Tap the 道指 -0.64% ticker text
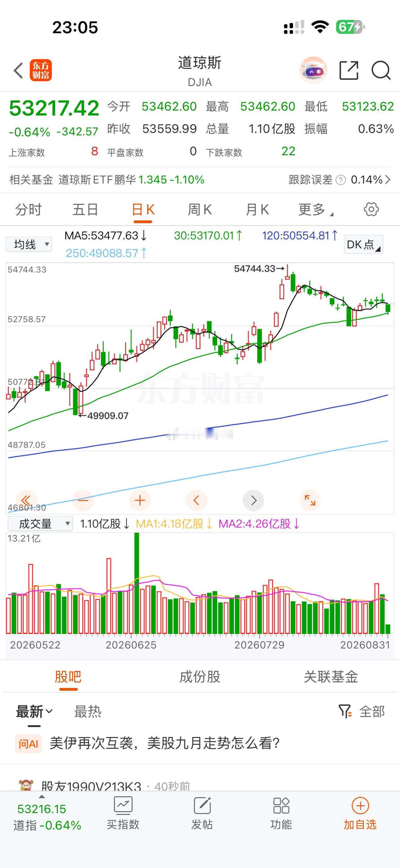 (47, 825)
